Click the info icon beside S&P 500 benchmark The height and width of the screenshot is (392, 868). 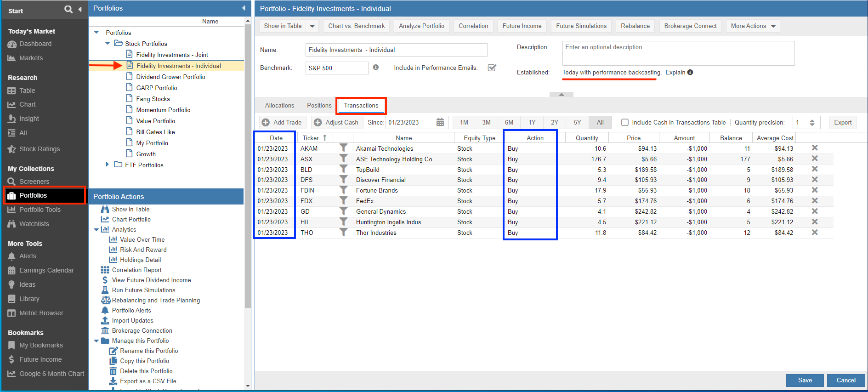pyautogui.click(x=376, y=67)
